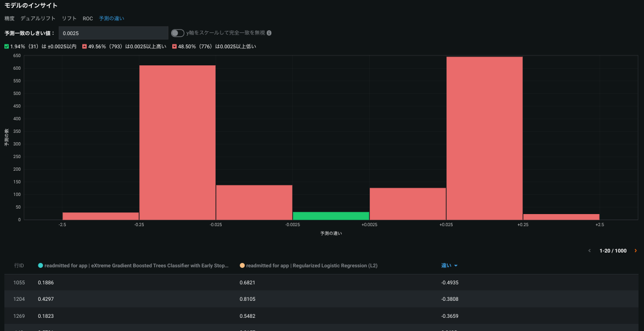
Task: Click the previous page arrow in pagination
Action: pos(590,251)
